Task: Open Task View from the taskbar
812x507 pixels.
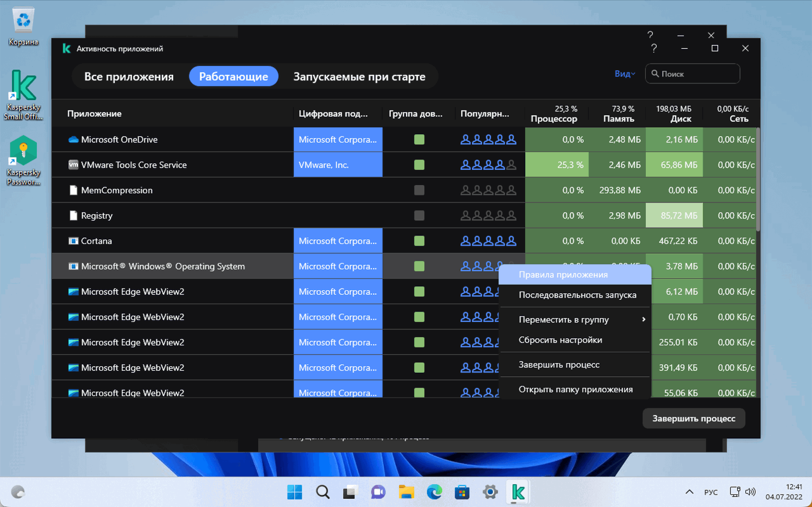Action: pyautogui.click(x=350, y=492)
